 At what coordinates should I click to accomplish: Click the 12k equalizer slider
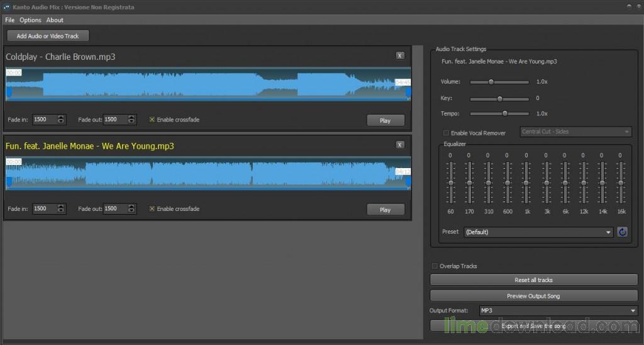(583, 183)
